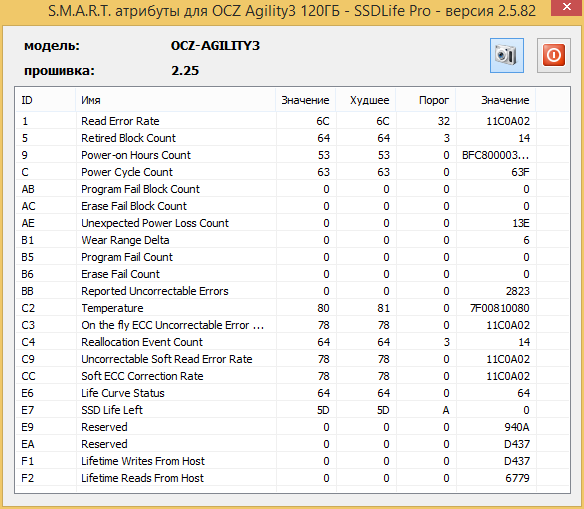
Task: Click raw value 13E in Unexpected Power Loss row
Action: coord(521,223)
